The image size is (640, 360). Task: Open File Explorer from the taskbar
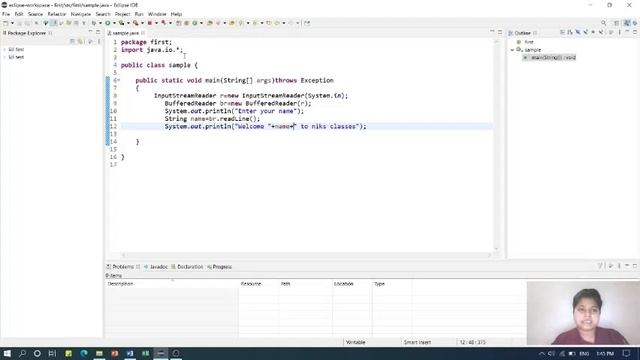pyautogui.click(x=99, y=353)
